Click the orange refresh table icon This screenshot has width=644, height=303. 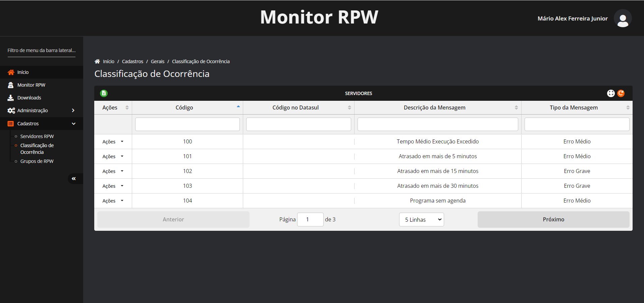tap(621, 93)
